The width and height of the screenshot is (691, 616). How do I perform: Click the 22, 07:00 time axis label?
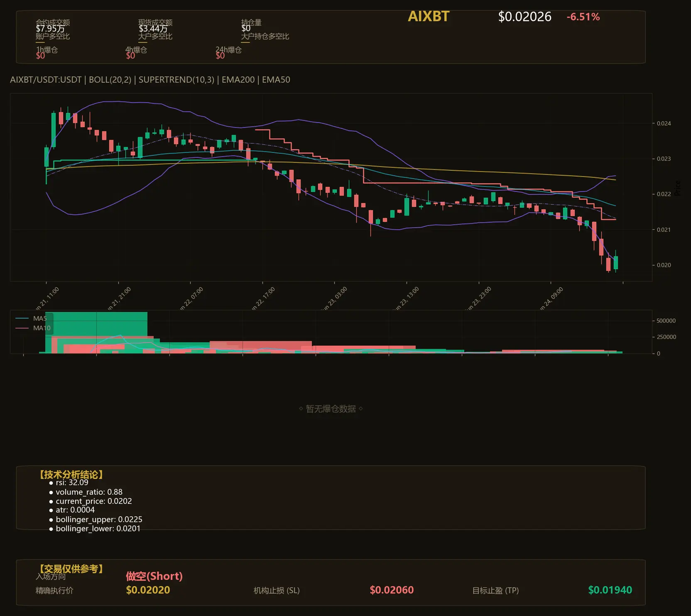[191, 299]
